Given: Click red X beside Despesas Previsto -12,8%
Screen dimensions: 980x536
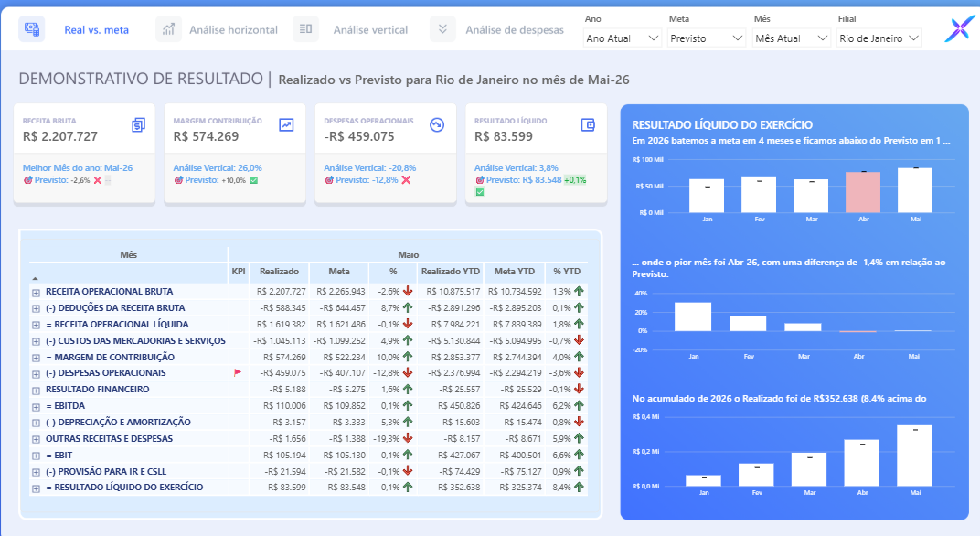Looking at the screenshot, I should 406,180.
